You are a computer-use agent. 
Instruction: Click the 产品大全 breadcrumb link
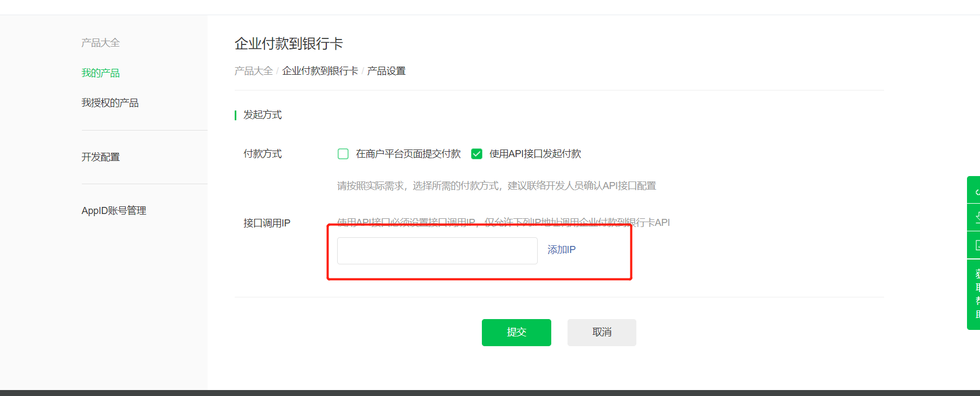(254, 71)
